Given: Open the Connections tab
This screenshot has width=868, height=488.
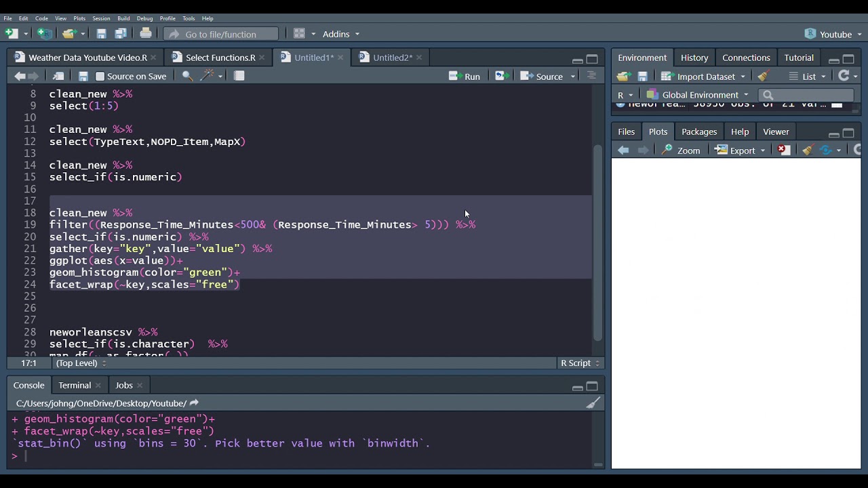Looking at the screenshot, I should (x=746, y=58).
